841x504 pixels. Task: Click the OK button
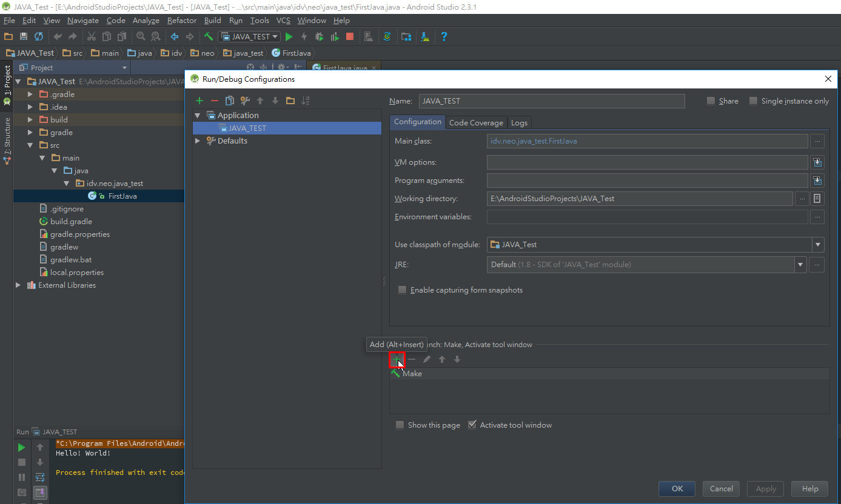click(677, 489)
